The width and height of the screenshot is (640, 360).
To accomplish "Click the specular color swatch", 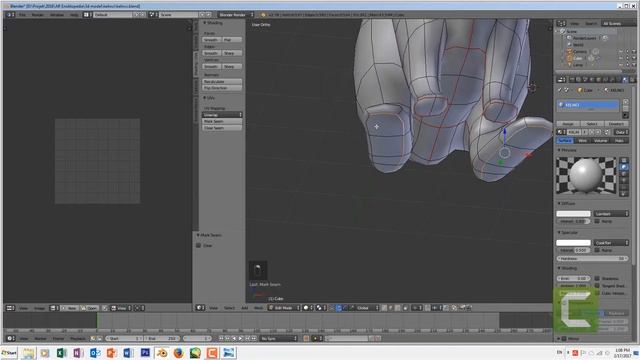I will [573, 242].
